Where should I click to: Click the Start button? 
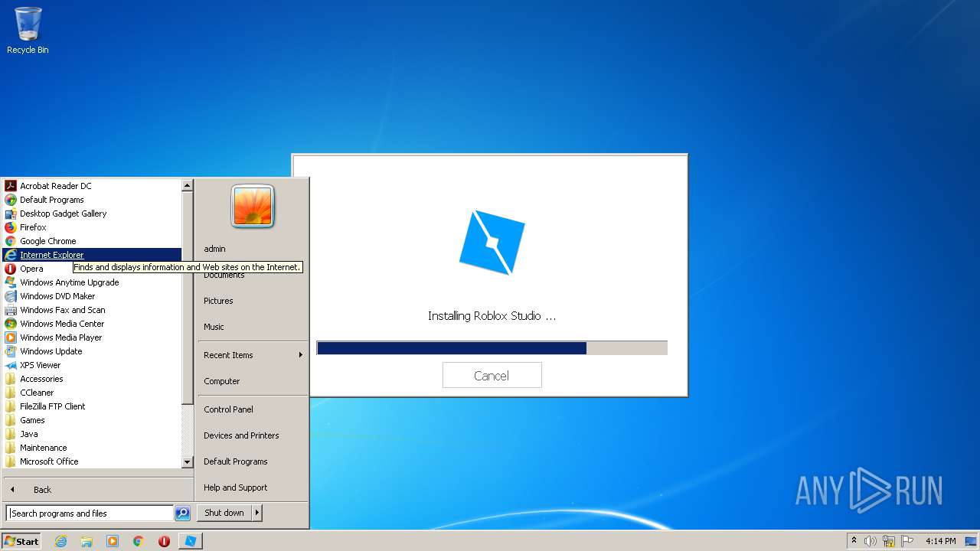21,541
